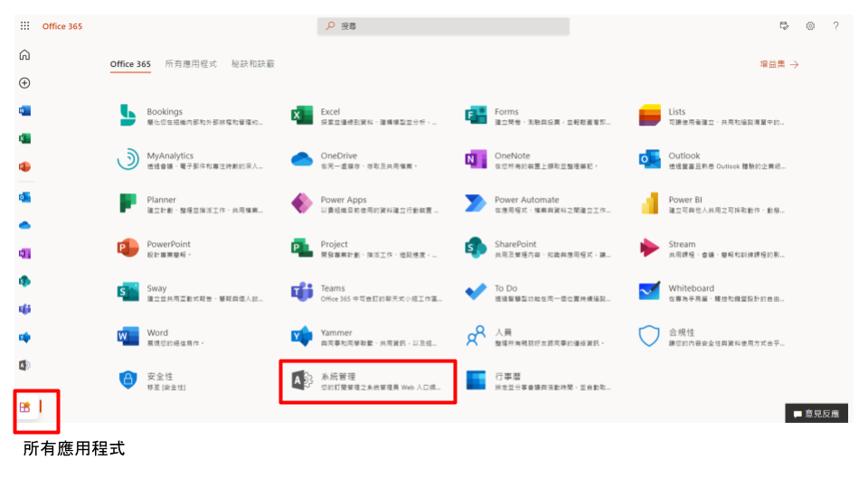Open the app launcher waffle menu
The image size is (868, 488).
(x=25, y=26)
